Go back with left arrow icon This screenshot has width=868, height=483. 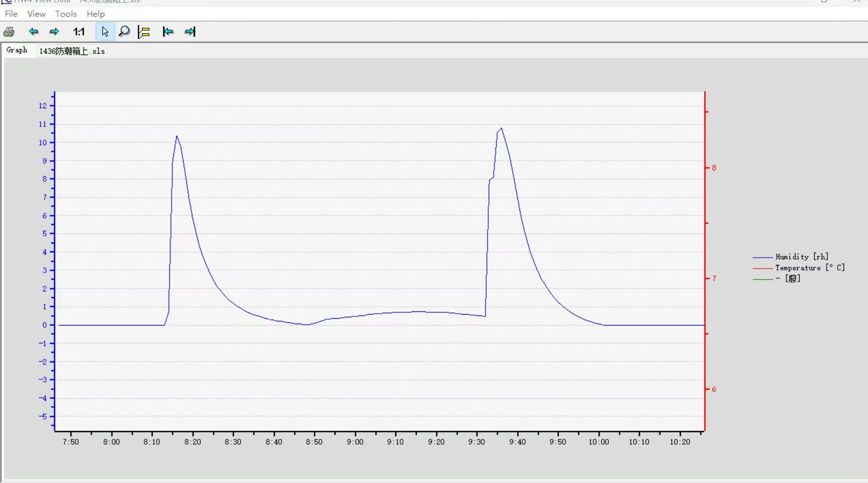(x=34, y=31)
